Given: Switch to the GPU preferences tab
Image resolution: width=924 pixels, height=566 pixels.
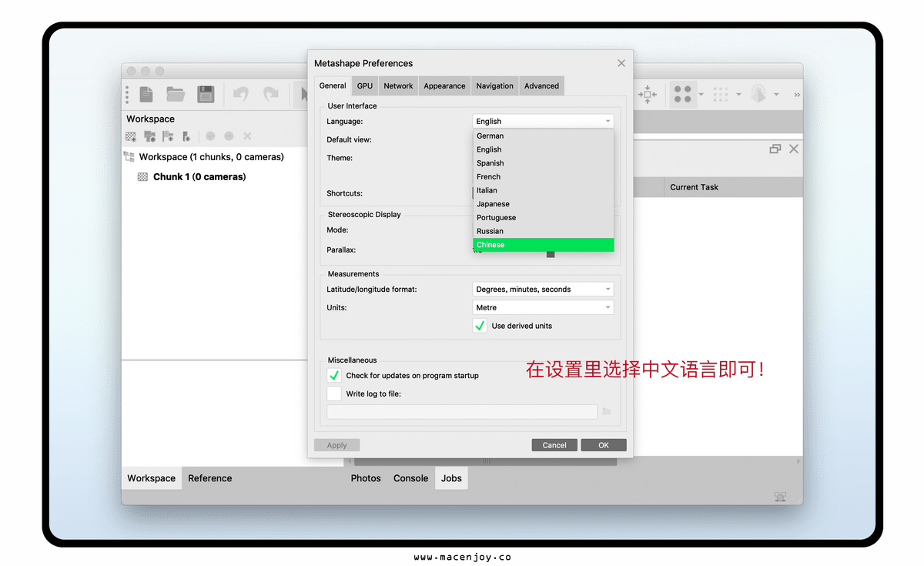Looking at the screenshot, I should pyautogui.click(x=365, y=86).
